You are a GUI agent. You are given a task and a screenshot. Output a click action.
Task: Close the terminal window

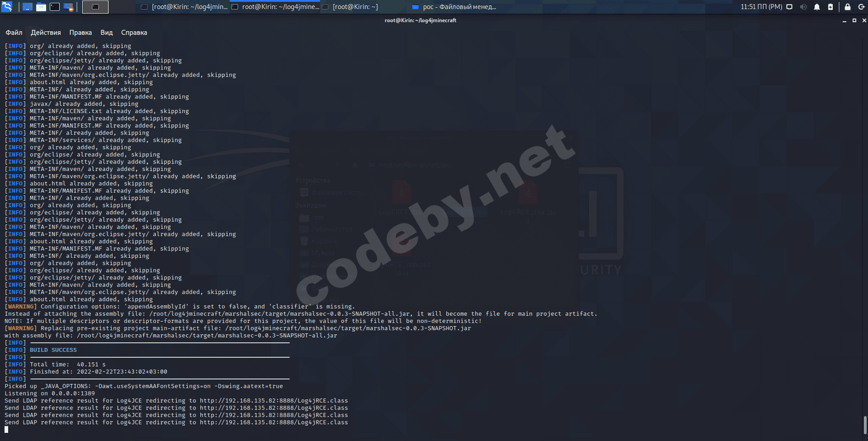pyautogui.click(x=864, y=21)
